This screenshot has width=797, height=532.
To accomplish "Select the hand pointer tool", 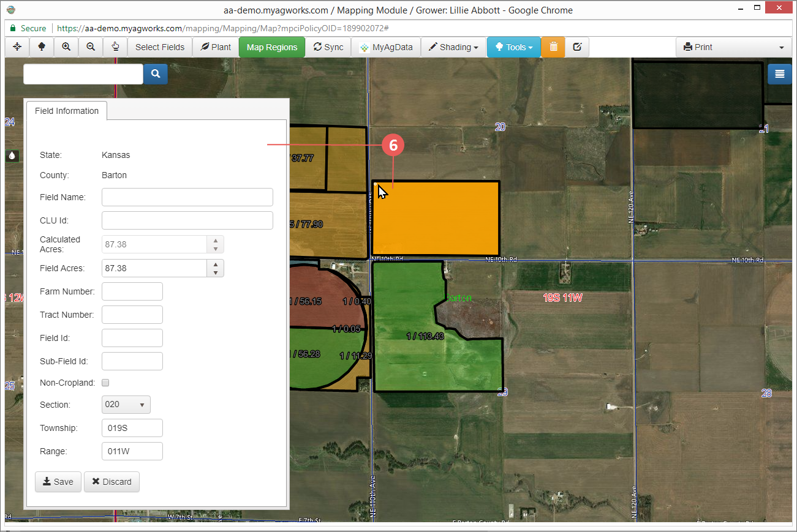I will 115,47.
